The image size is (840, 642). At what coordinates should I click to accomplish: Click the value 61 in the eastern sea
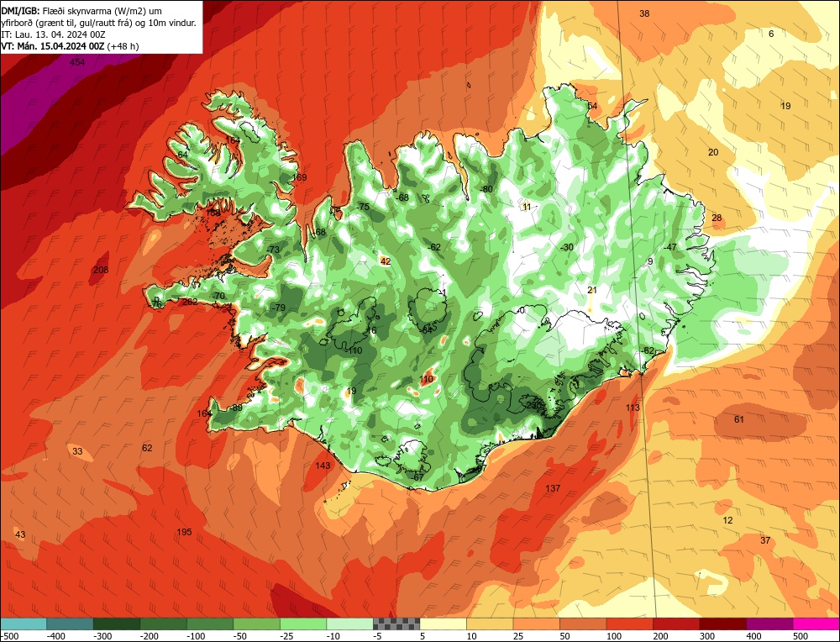point(738,419)
